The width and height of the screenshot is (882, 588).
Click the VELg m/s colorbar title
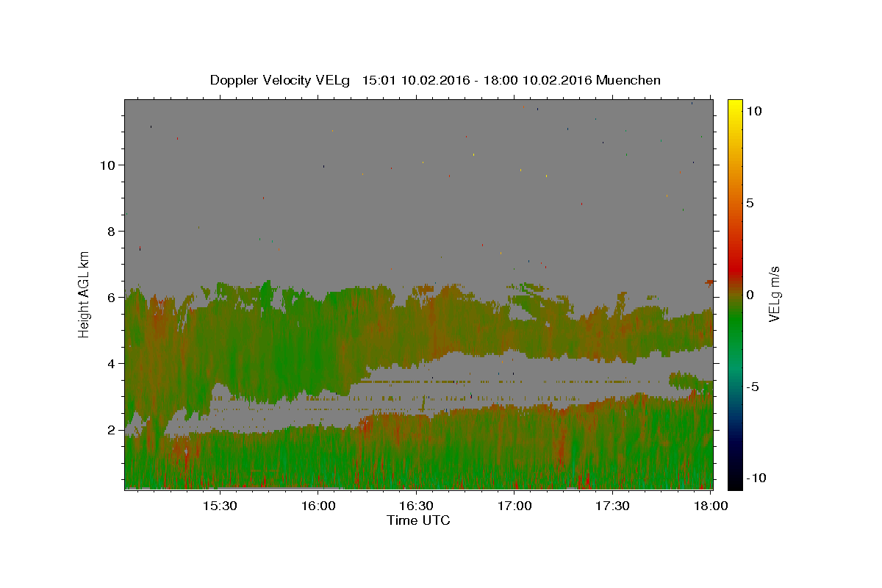coord(774,293)
